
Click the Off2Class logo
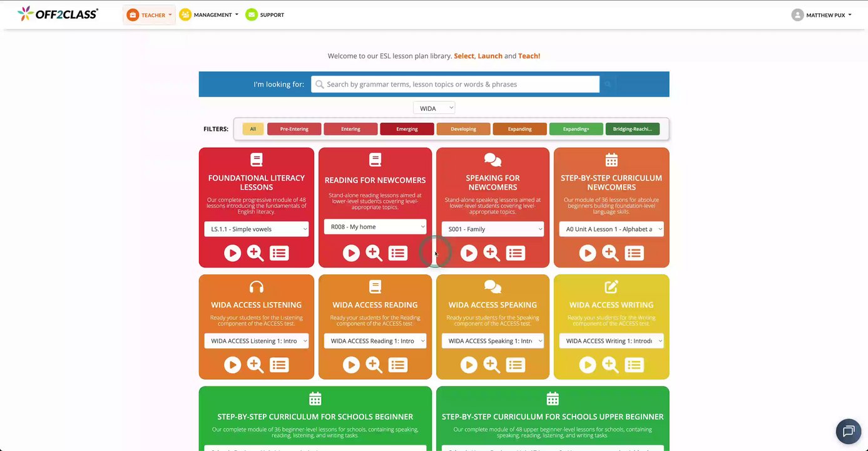(x=58, y=13)
